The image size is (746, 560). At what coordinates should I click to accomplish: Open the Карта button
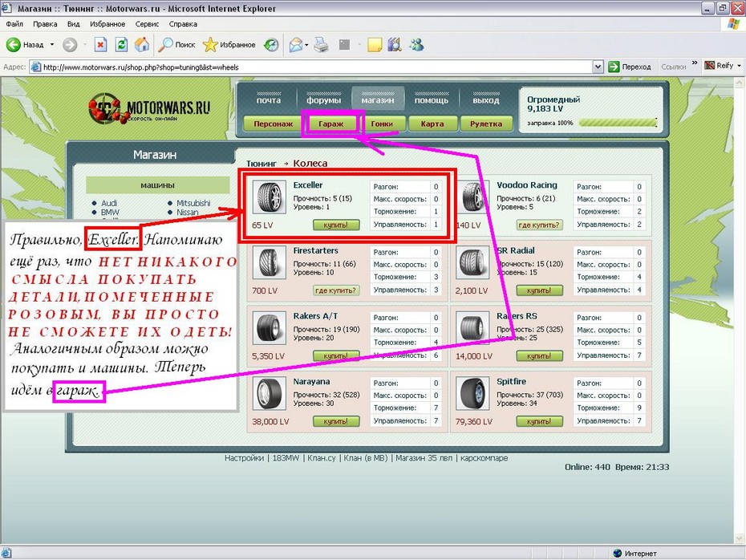tap(432, 124)
